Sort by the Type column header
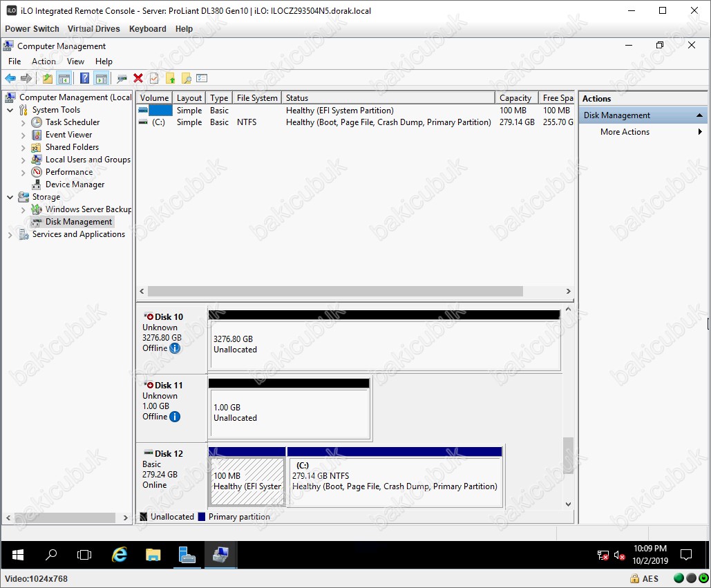The image size is (711, 588). click(219, 98)
